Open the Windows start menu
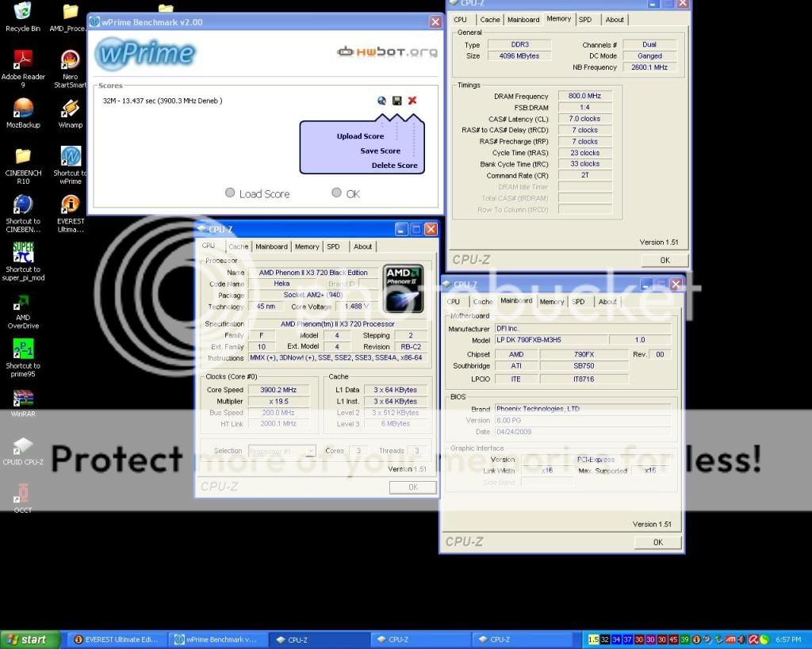Image resolution: width=812 pixels, height=649 pixels. click(30, 639)
